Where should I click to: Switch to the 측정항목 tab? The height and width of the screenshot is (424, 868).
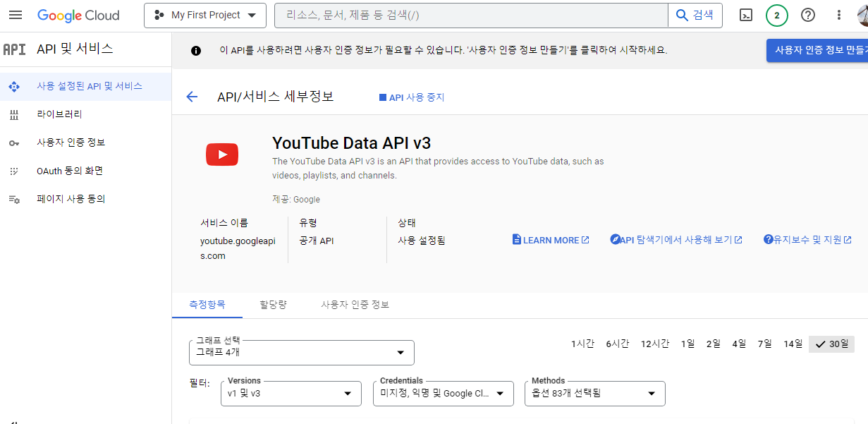click(207, 305)
